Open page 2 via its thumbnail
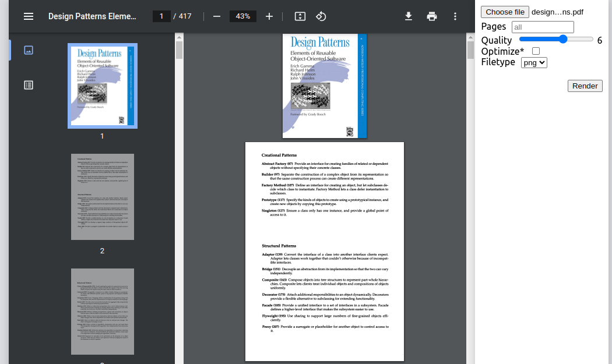 point(102,196)
